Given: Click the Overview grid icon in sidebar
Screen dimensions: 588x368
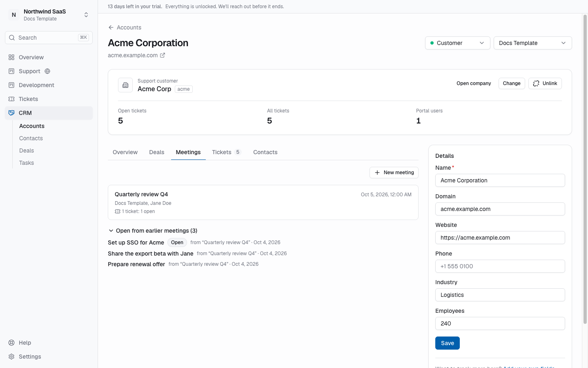Looking at the screenshot, I should click(x=11, y=57).
